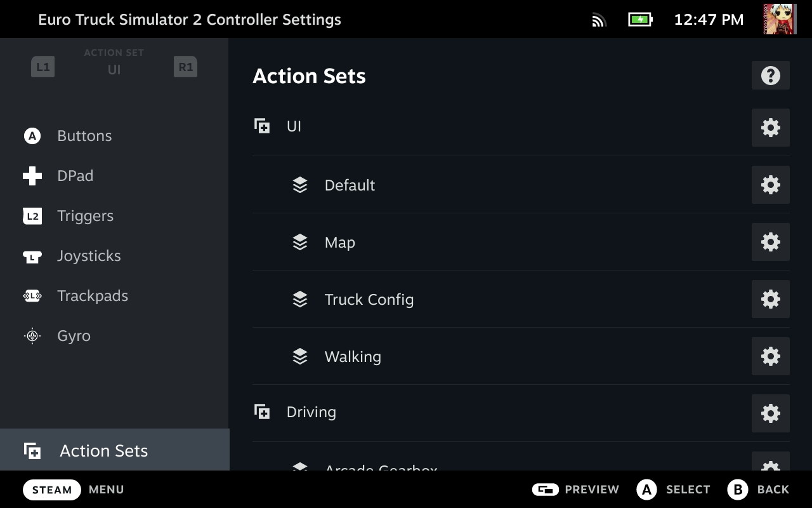This screenshot has width=812, height=508.
Task: Open settings gear for UI action set
Action: [x=770, y=128]
